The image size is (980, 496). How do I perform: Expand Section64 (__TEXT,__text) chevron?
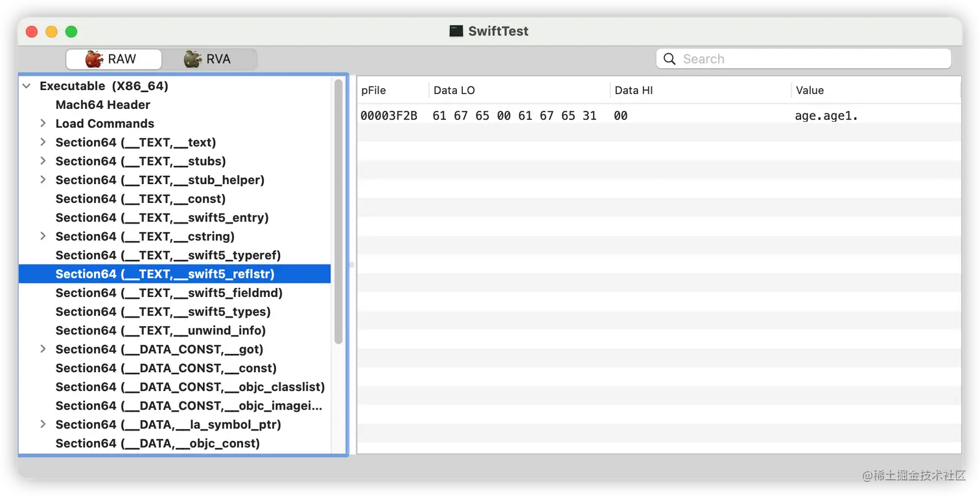tap(43, 142)
